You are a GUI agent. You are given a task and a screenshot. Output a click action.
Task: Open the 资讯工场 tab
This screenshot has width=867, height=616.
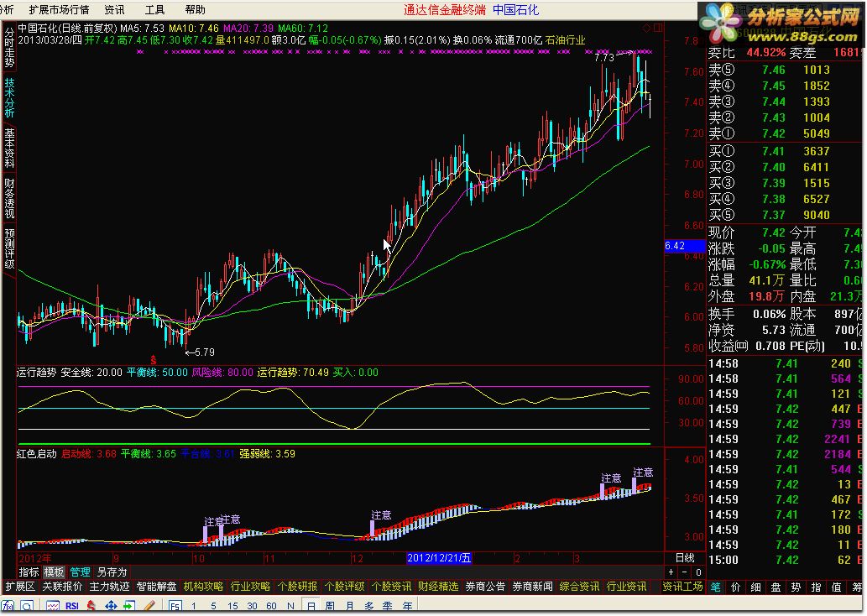683,586
